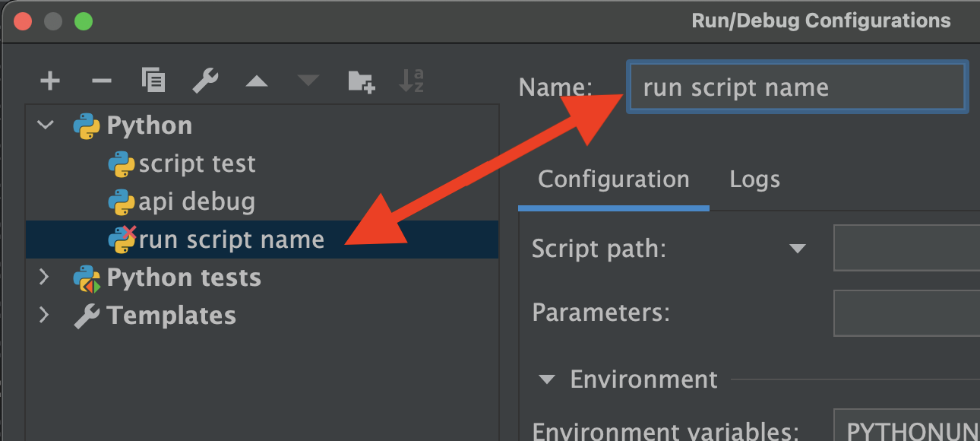Create a new configuration folder
Image resolution: width=980 pixels, height=441 pixels.
coord(361,80)
